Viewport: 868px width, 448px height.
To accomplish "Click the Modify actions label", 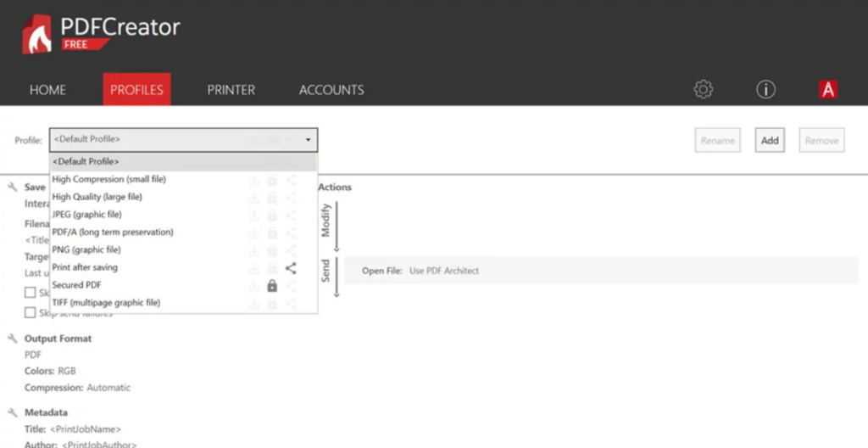I will tap(325, 220).
